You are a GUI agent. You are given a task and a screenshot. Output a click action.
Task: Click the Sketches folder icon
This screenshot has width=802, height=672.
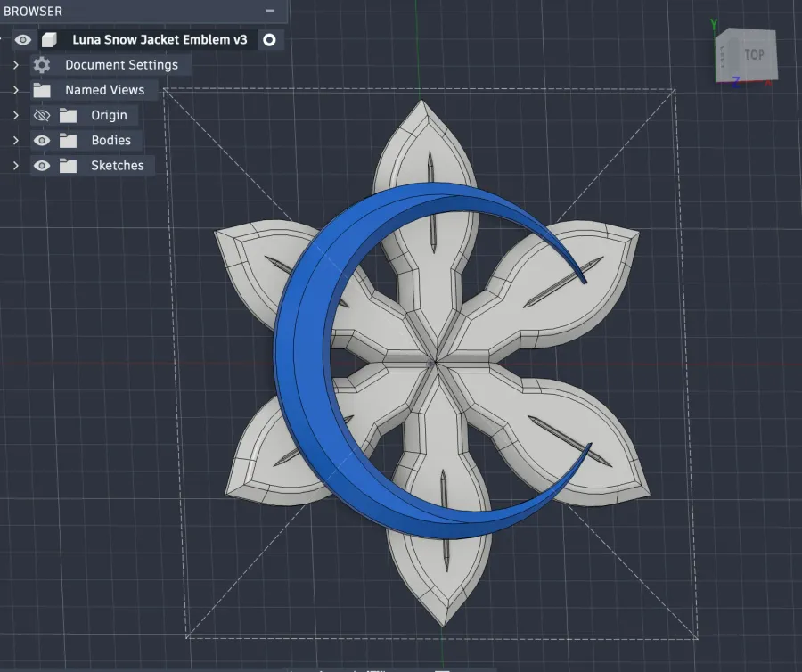[x=68, y=166]
